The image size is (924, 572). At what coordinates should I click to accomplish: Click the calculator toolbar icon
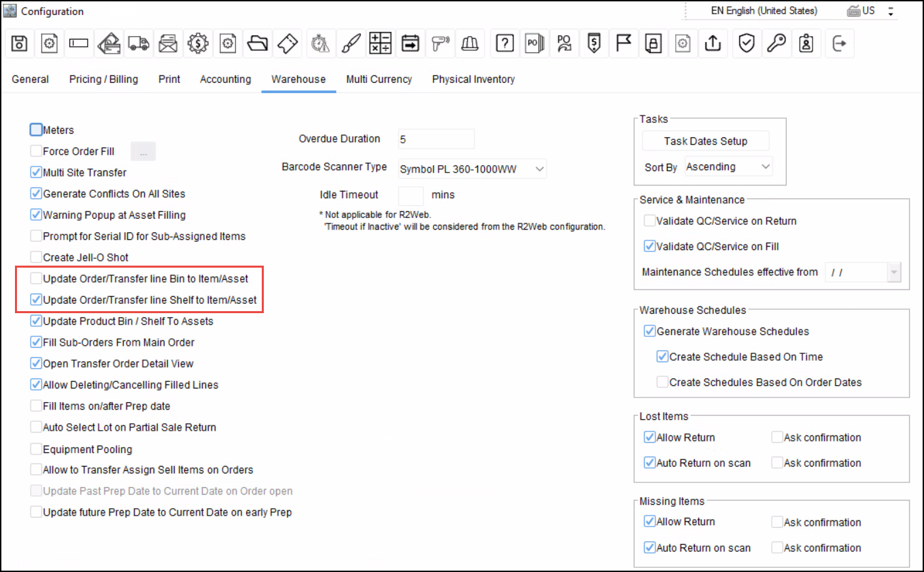pos(380,43)
